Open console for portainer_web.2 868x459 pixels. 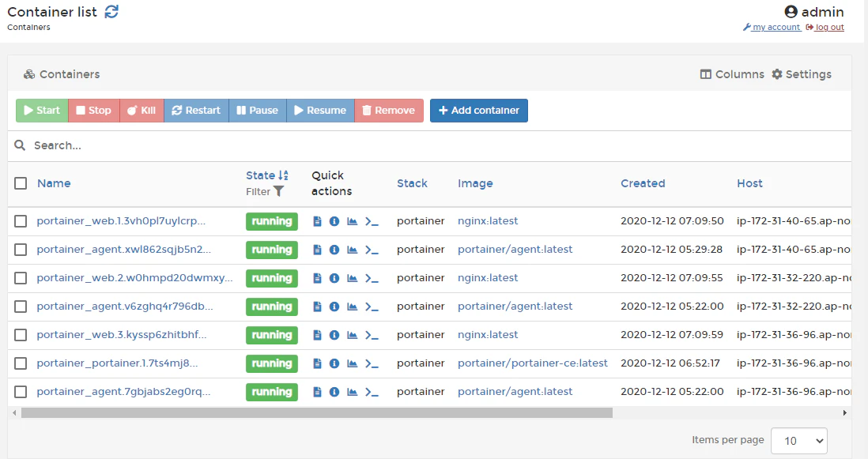coord(372,279)
